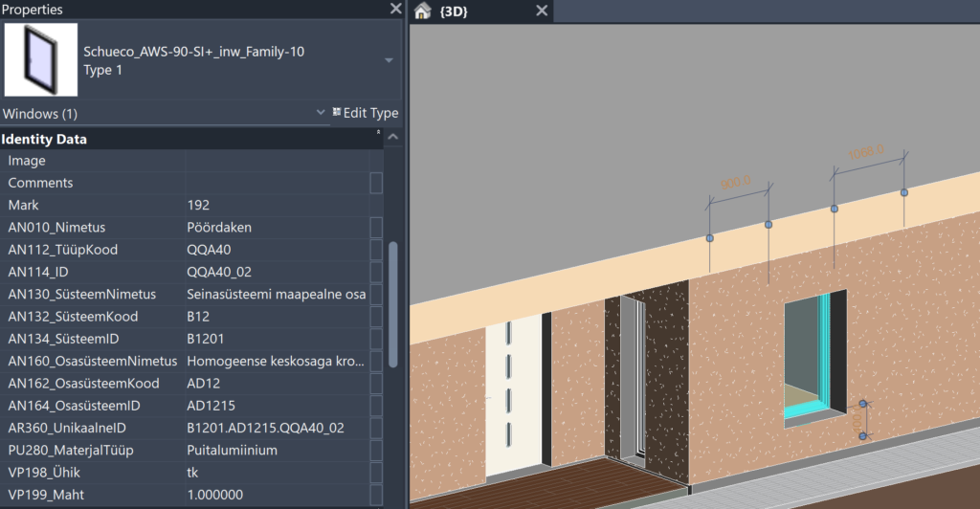Open the Type Selector dropdown arrow
This screenshot has width=980, height=509.
[x=389, y=60]
